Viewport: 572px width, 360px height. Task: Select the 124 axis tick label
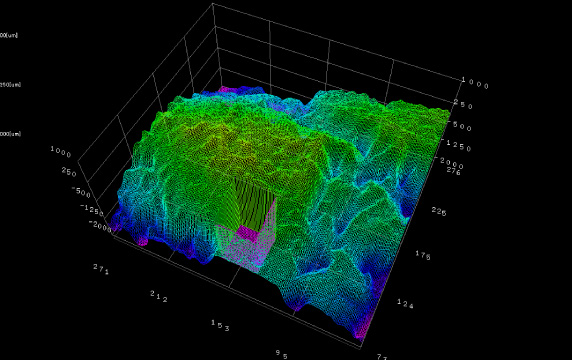pos(405,303)
